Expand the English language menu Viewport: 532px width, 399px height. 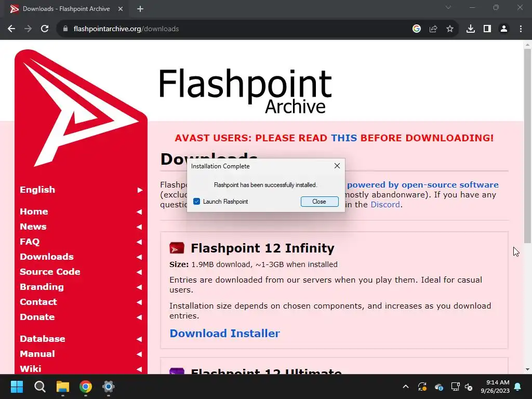(x=81, y=190)
